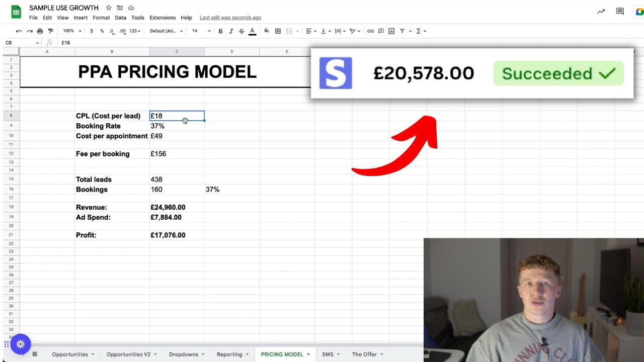Open the Borders tool

[x=278, y=31]
